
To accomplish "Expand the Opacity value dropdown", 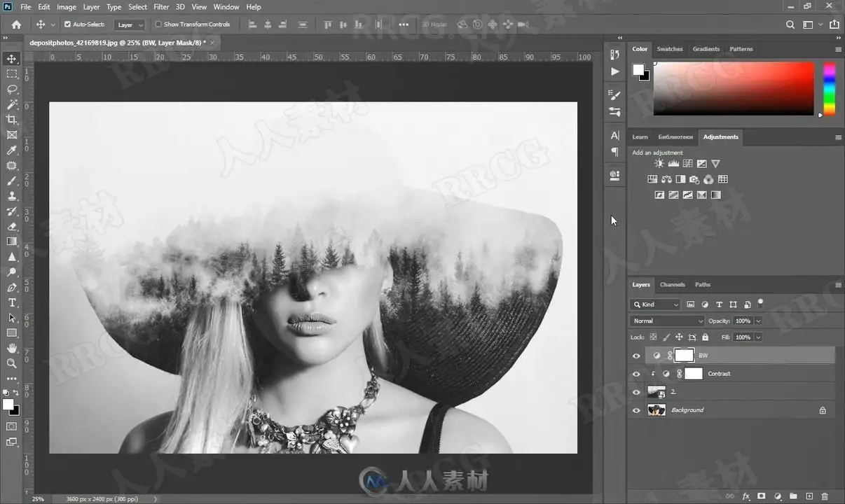I will [758, 321].
